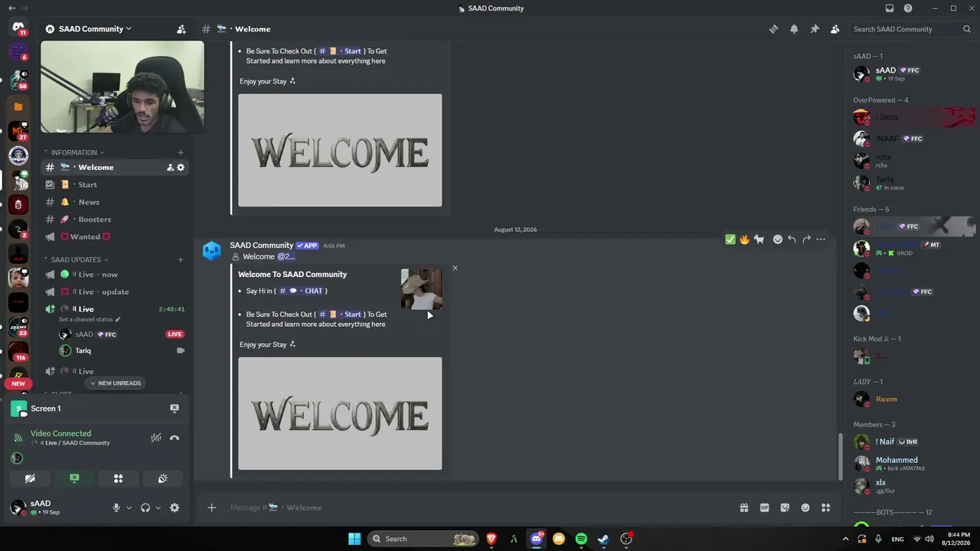
Task: Open Windows Start menu
Action: coord(354,539)
